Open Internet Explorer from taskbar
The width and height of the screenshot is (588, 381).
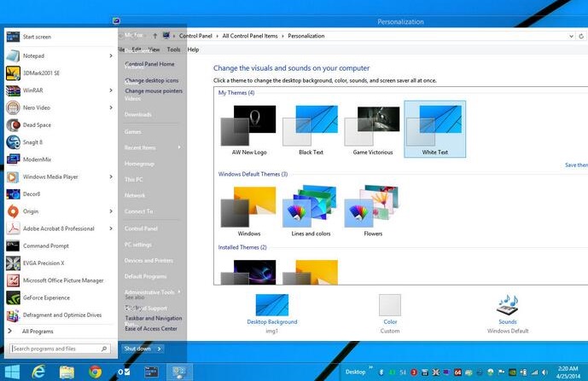coord(38,372)
